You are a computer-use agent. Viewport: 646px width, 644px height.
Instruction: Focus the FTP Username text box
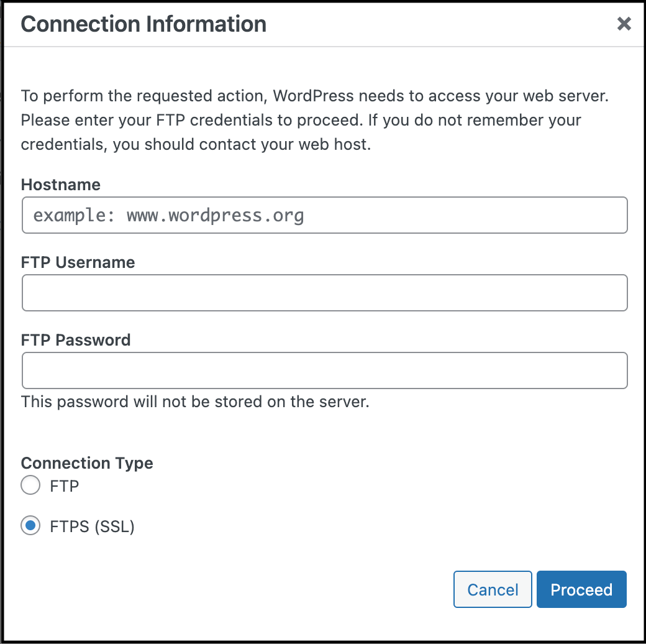tap(324, 293)
